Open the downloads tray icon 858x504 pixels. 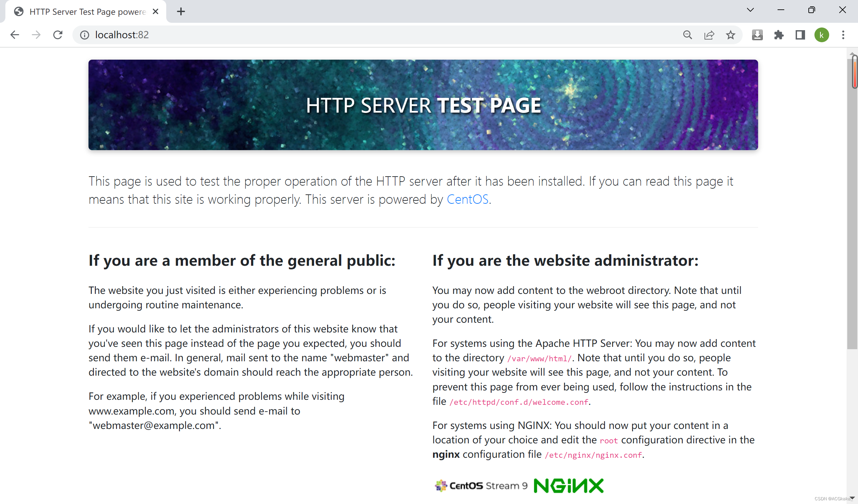[x=757, y=35]
